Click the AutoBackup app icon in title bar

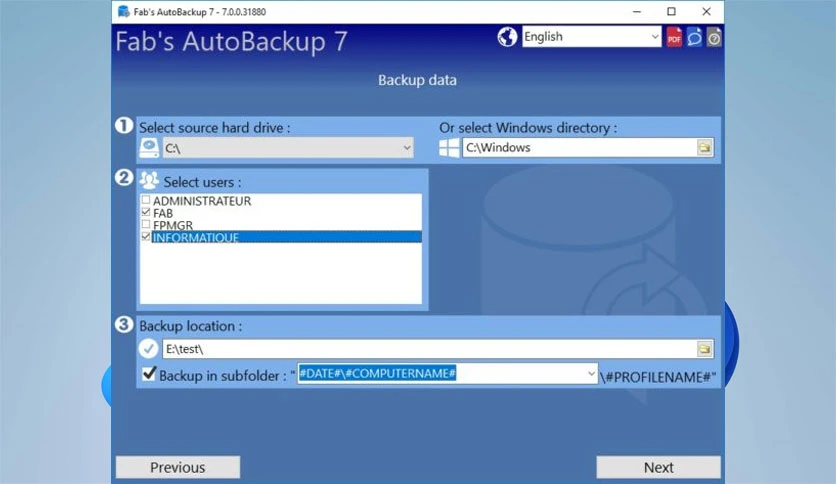coord(124,12)
